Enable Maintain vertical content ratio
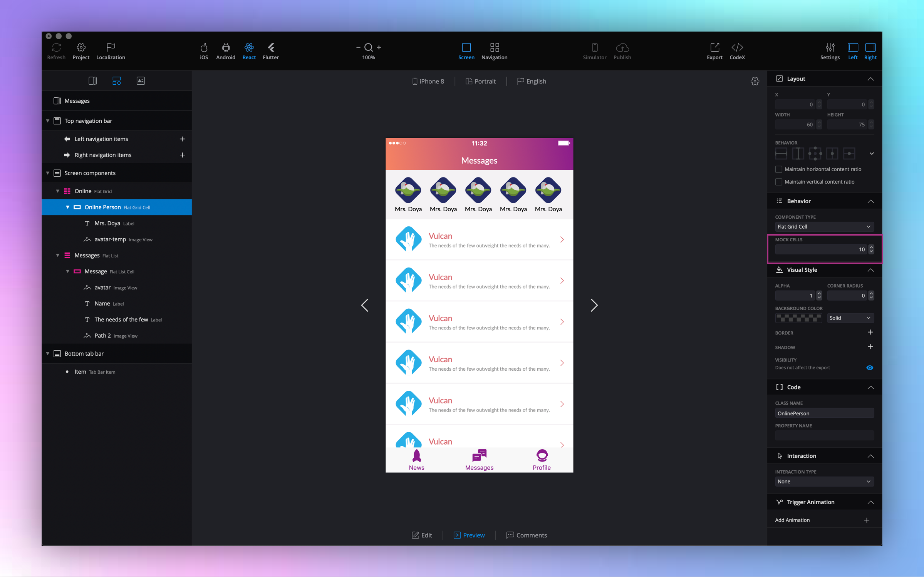The height and width of the screenshot is (577, 924). (778, 182)
